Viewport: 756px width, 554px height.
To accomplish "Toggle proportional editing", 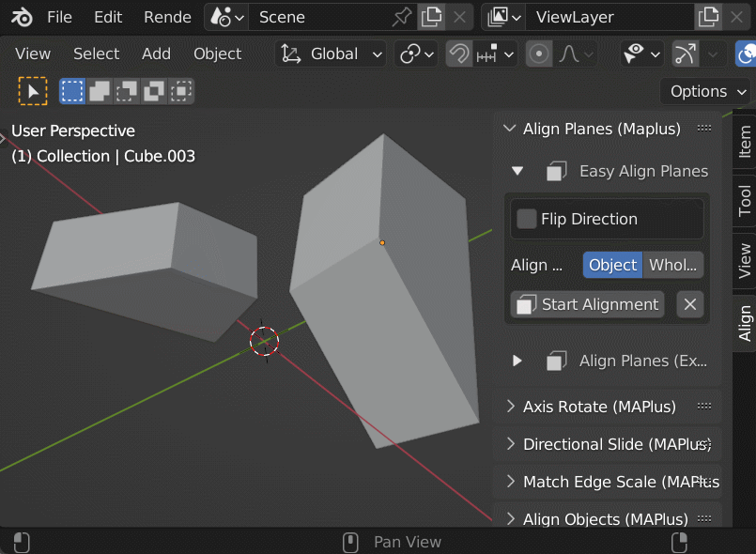I will tap(538, 54).
